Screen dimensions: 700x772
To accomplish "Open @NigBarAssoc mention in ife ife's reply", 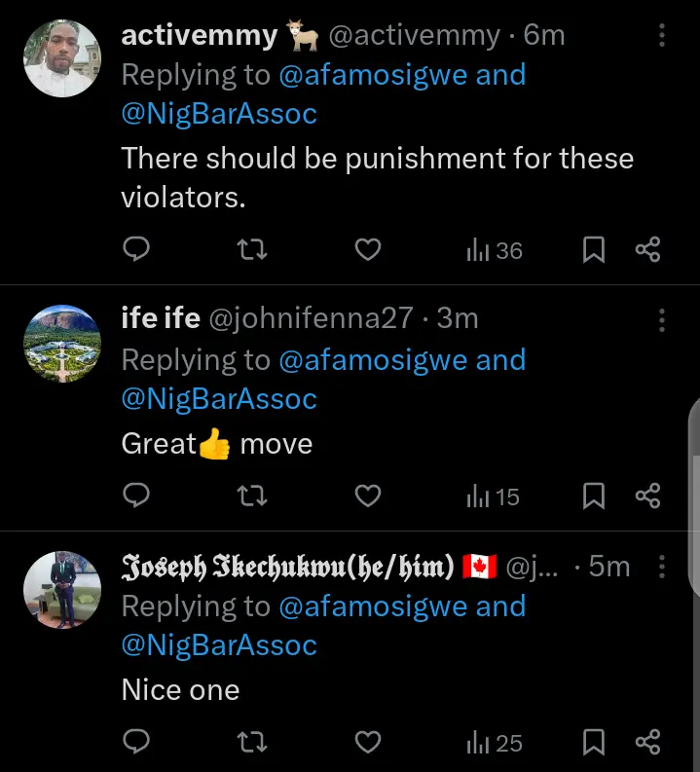I will pos(219,399).
